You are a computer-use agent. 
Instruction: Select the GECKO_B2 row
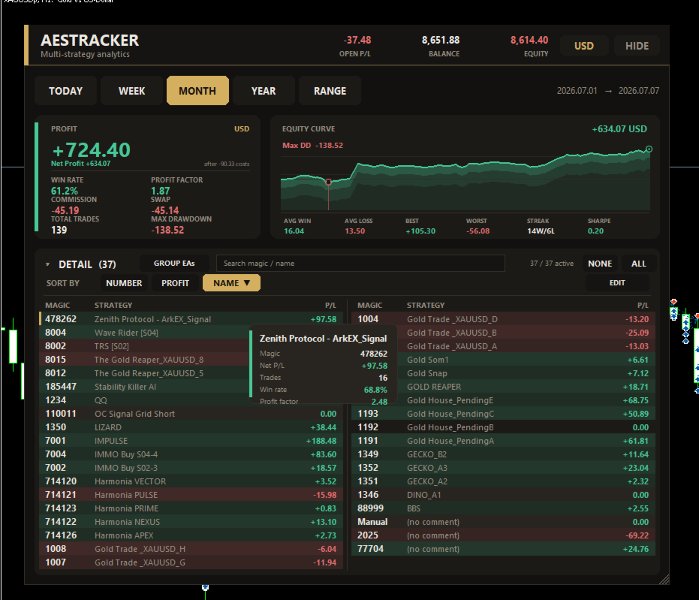[x=504, y=454]
